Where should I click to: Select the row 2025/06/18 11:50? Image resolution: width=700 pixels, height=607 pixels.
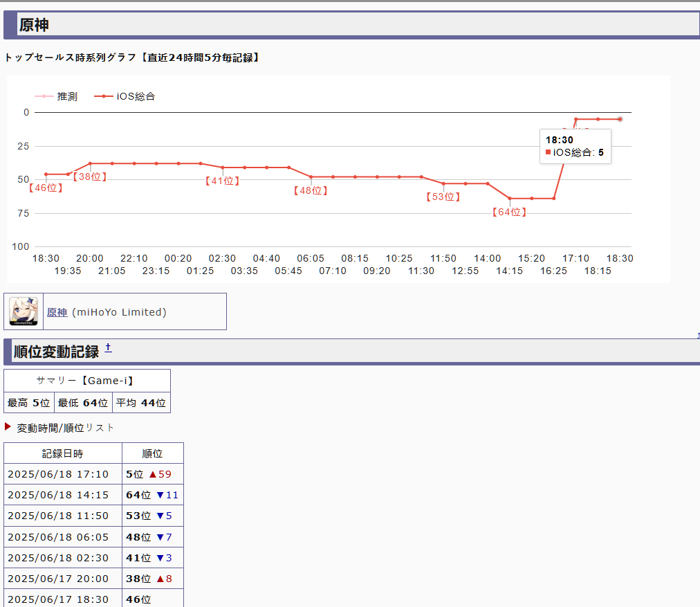[x=94, y=516]
